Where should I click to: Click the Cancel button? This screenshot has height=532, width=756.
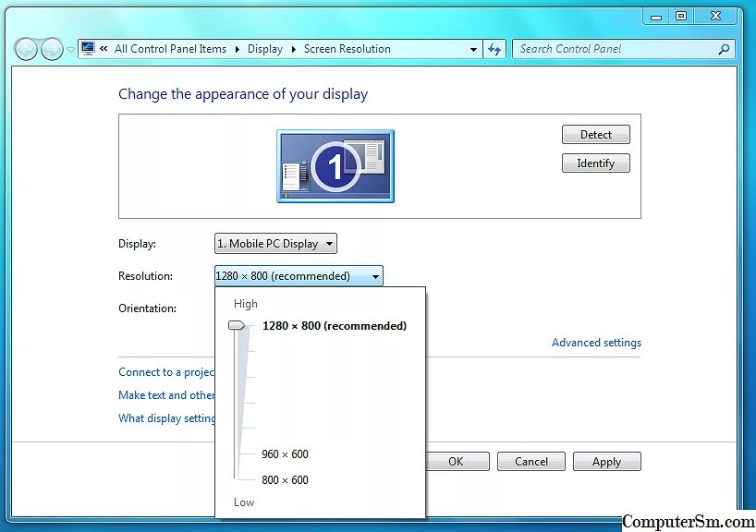530,462
